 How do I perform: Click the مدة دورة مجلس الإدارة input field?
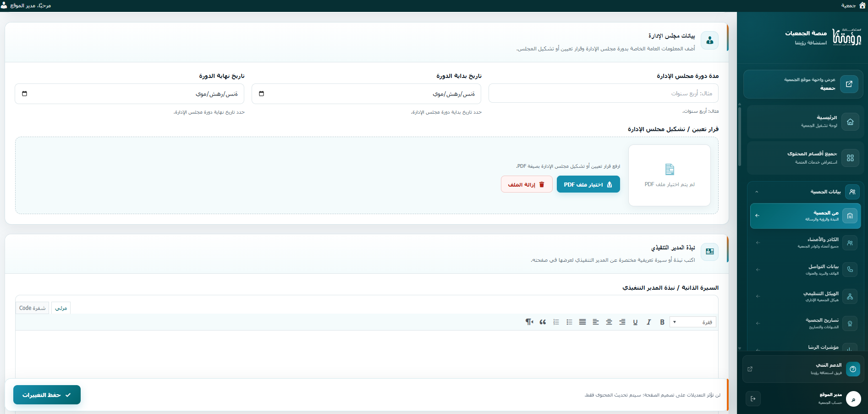pos(604,94)
